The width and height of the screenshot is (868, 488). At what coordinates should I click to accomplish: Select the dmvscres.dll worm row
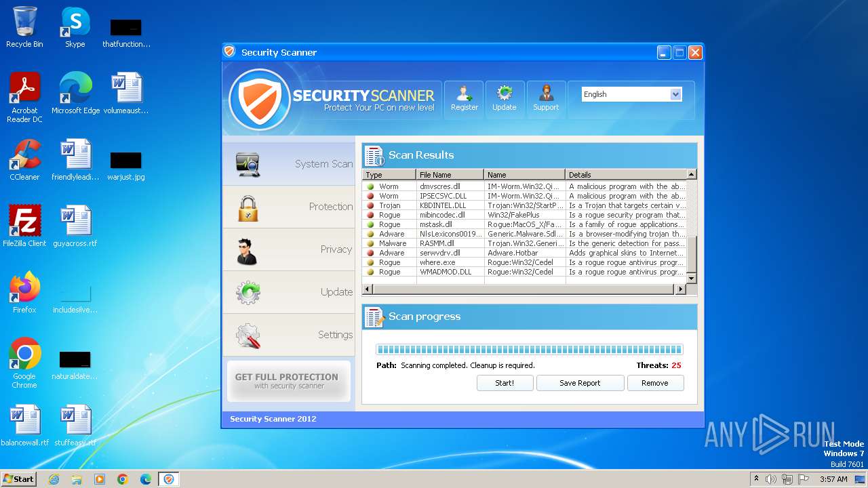(x=525, y=186)
